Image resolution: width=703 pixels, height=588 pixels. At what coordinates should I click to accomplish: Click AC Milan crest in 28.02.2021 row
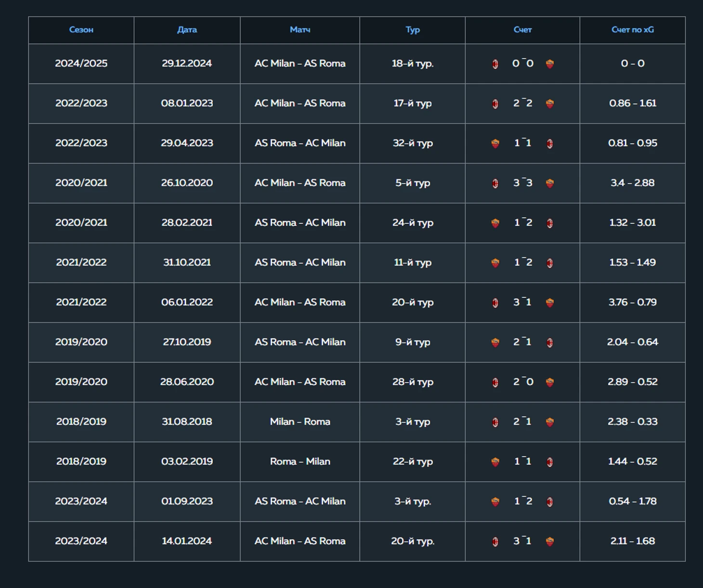549,223
